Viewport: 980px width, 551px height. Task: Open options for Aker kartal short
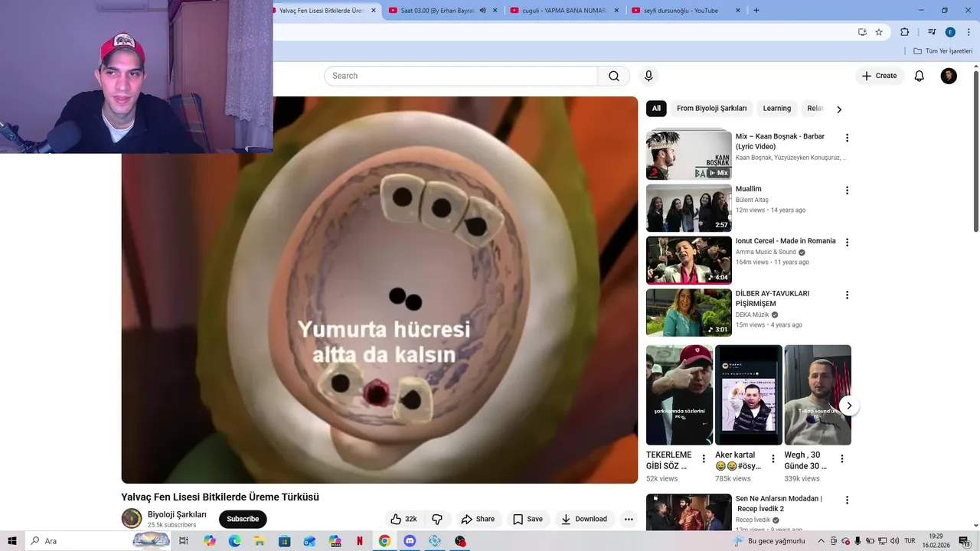(x=773, y=459)
